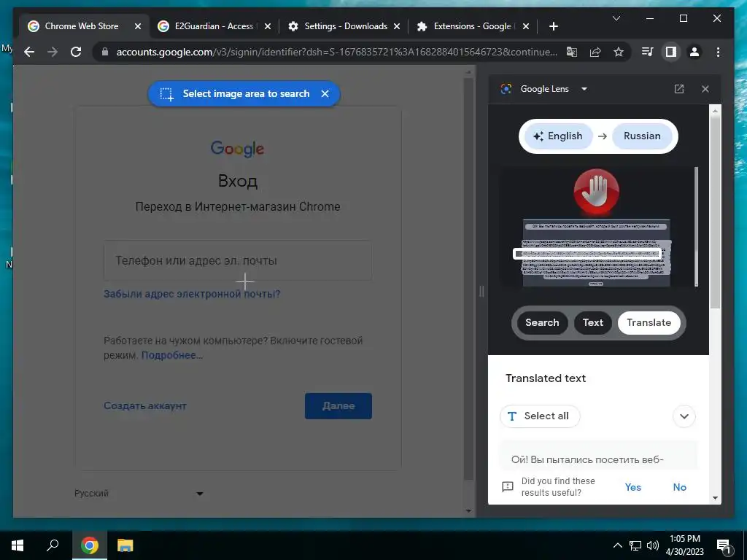Click the tab search chevron

[616, 18]
